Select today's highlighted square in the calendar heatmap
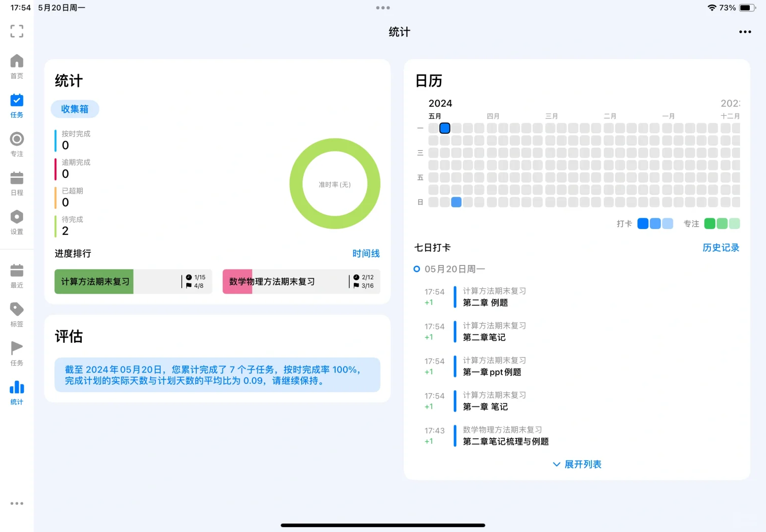Screen dimensions: 766x532 (444, 128)
